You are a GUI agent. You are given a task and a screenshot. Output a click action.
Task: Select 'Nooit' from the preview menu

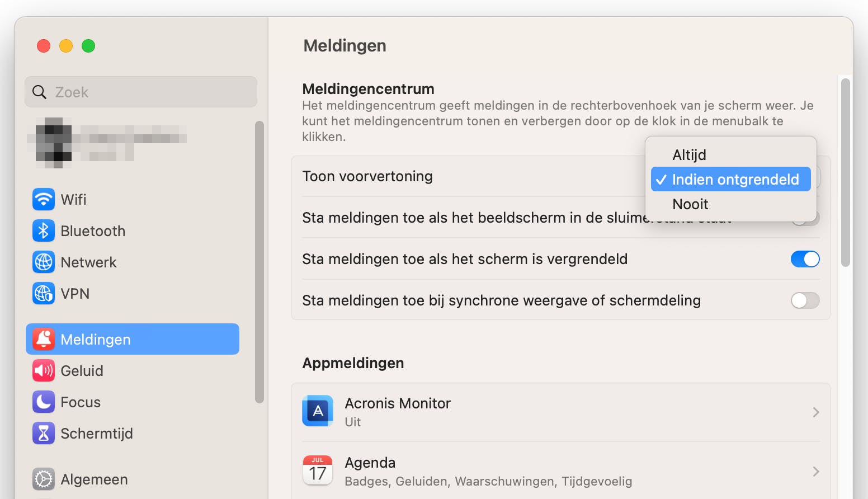tap(690, 204)
